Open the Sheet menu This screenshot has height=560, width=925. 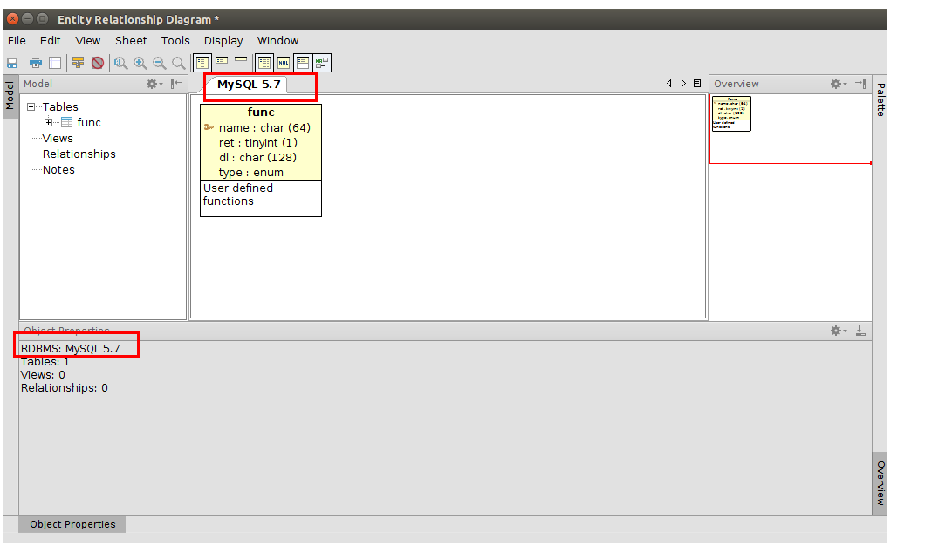pos(131,41)
